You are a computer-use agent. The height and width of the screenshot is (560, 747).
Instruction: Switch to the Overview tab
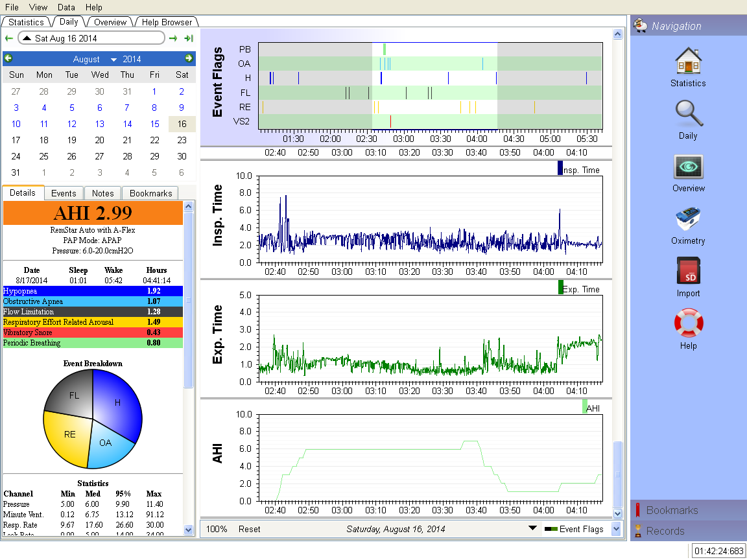(x=110, y=22)
